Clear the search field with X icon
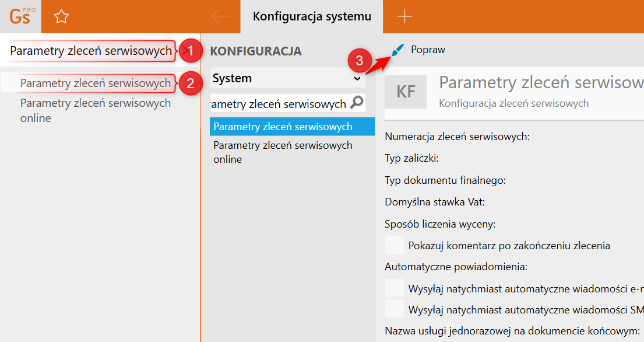The image size is (644, 342). (x=185, y=51)
